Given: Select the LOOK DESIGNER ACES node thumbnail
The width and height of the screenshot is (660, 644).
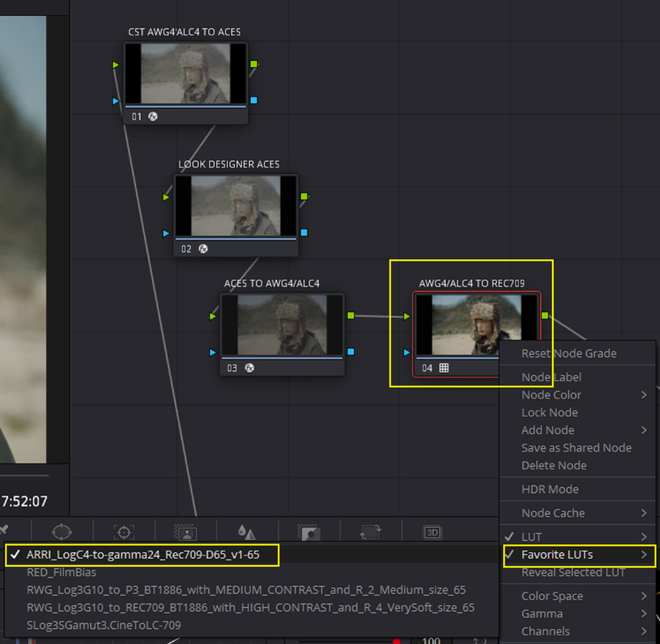Looking at the screenshot, I should pos(236,206).
